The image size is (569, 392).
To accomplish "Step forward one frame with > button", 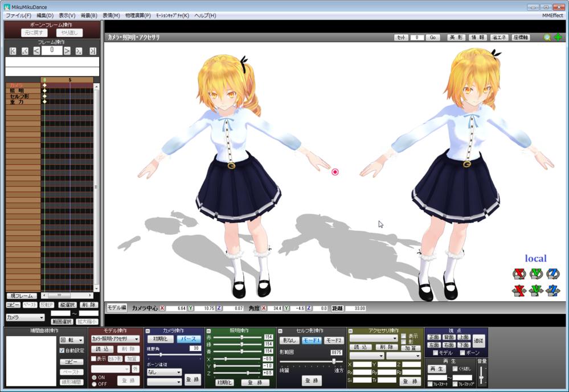I will click(x=67, y=51).
